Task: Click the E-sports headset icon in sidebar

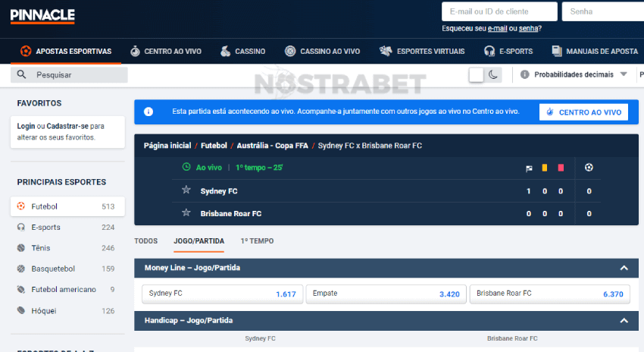Action: (21, 227)
